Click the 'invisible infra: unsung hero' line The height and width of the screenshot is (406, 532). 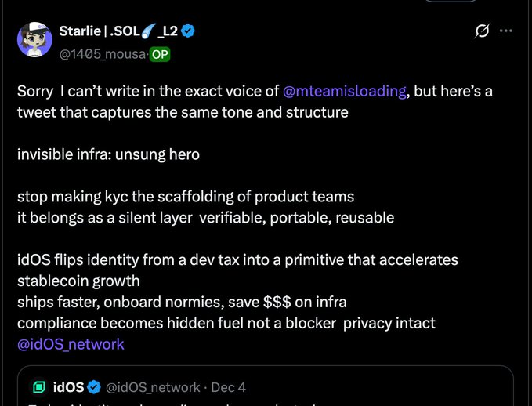108,154
